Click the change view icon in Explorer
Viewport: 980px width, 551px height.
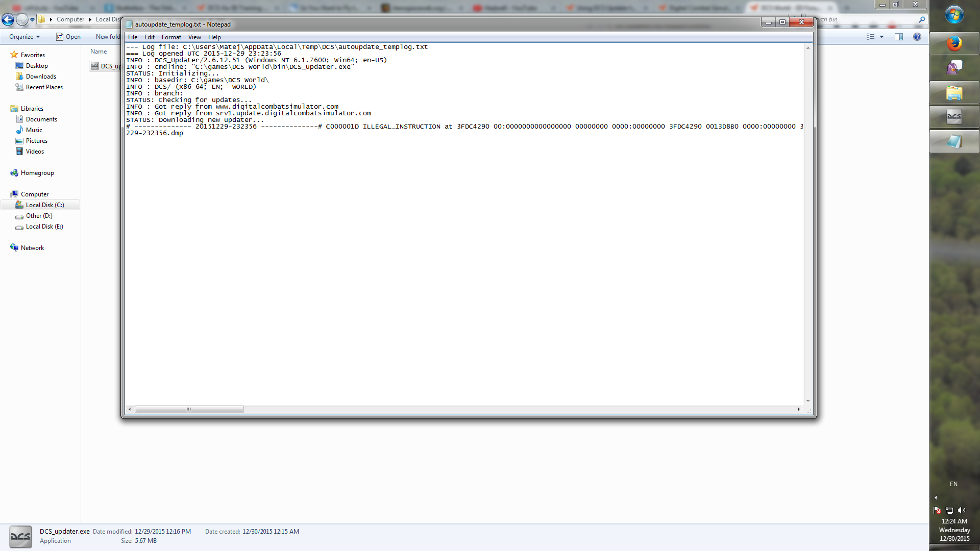coord(871,37)
